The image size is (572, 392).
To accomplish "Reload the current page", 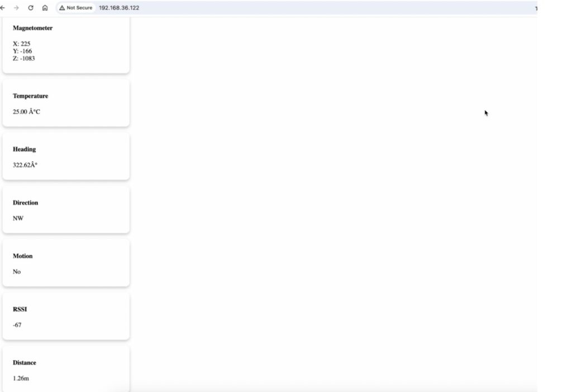I will coord(31,8).
